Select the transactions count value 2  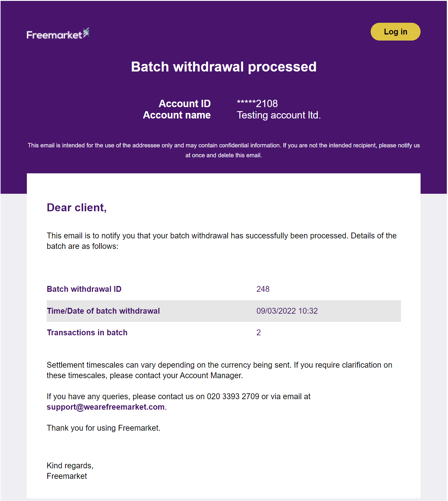(x=259, y=333)
